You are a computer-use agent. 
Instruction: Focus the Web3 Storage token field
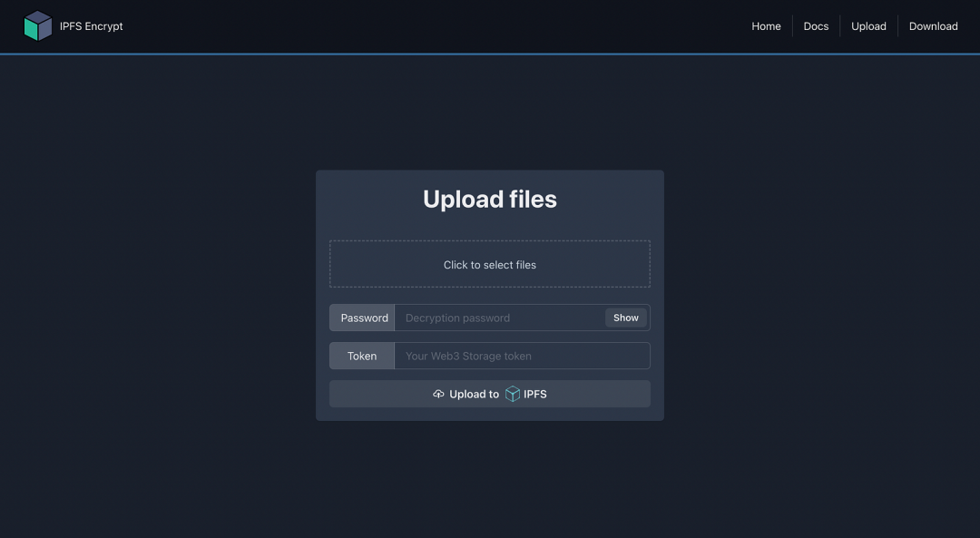coord(522,356)
